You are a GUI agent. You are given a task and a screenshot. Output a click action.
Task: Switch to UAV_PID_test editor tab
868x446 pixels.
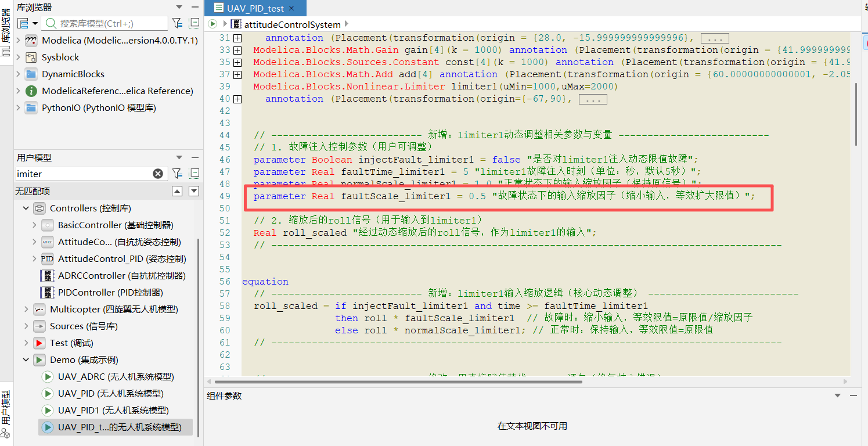[255, 8]
